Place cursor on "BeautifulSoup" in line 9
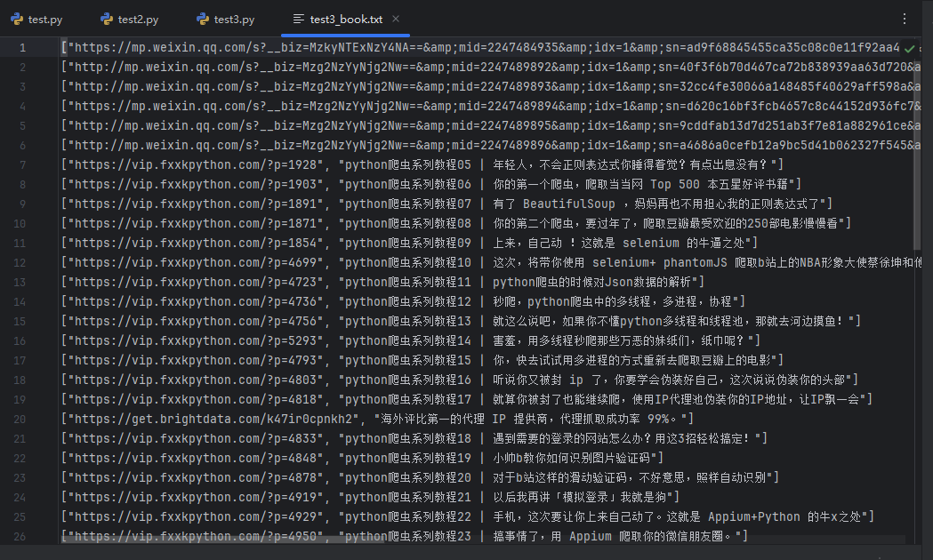The width and height of the screenshot is (933, 560). (x=581, y=204)
